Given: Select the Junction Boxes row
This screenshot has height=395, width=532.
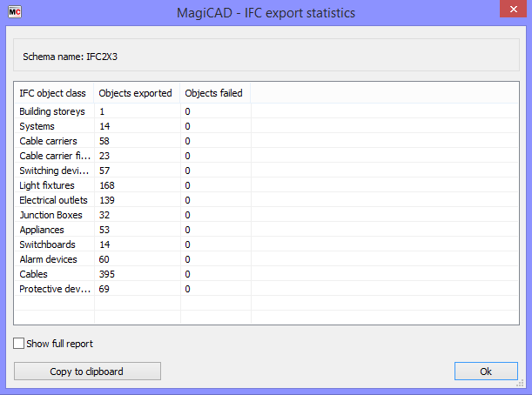Looking at the screenshot, I should 266,215.
